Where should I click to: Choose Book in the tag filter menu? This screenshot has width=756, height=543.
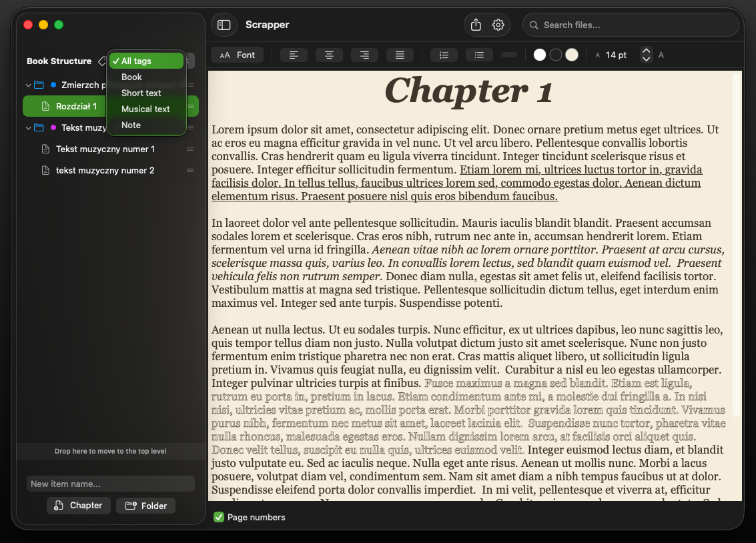(147, 77)
